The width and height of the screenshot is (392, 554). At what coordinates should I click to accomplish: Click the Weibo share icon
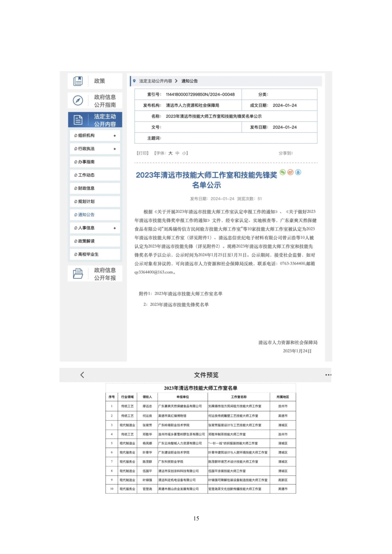[290, 172]
